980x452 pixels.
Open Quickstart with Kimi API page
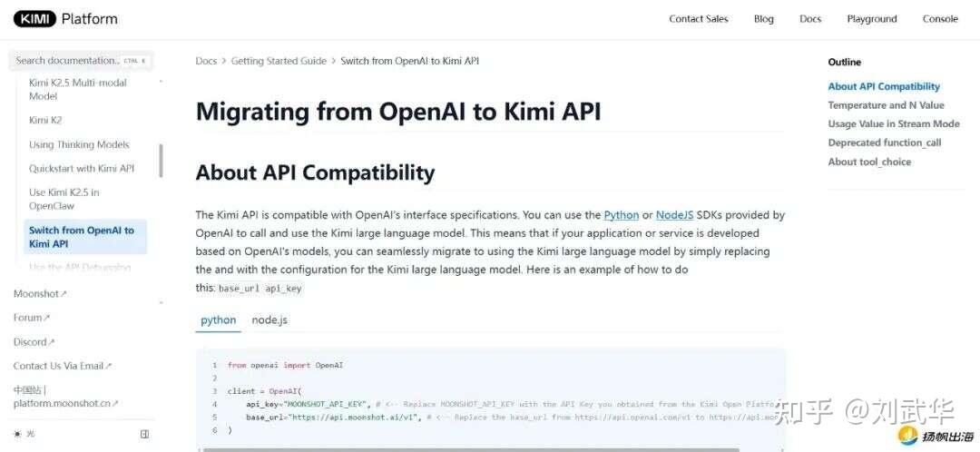coord(82,168)
